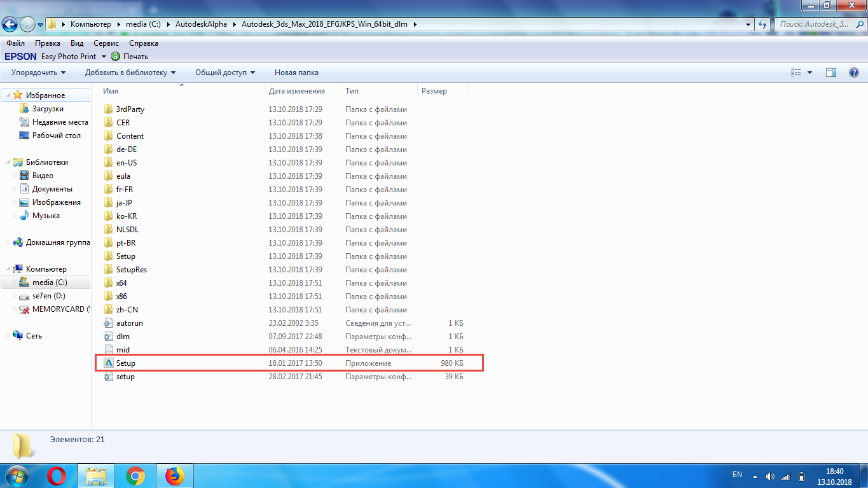Select the mid text document icon
This screenshot has height=488, width=868.
coord(108,350)
